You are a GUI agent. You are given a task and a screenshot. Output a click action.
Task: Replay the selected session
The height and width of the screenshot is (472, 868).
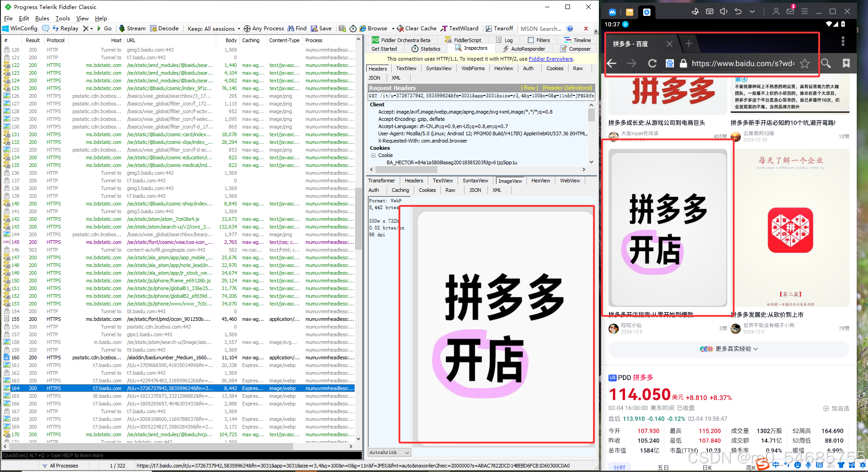click(66, 28)
